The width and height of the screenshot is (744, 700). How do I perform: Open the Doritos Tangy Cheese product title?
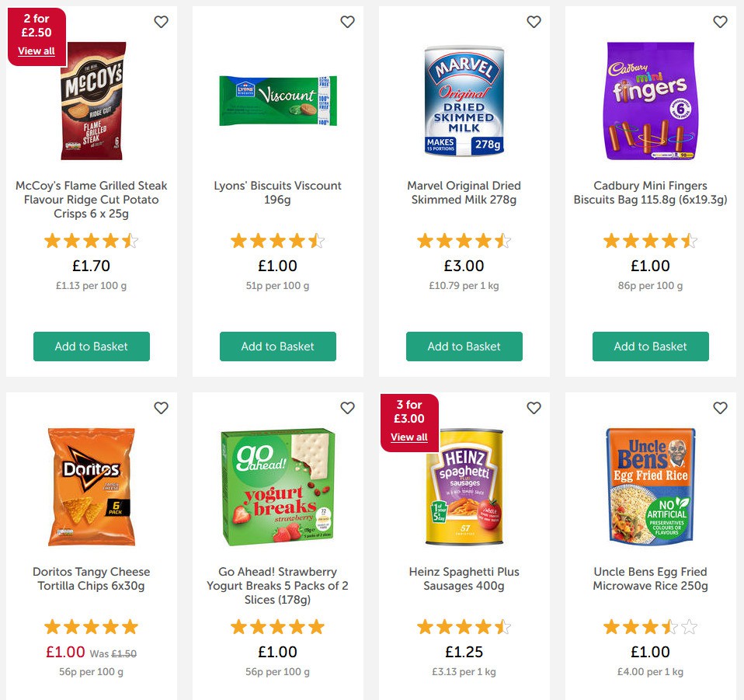pos(92,579)
